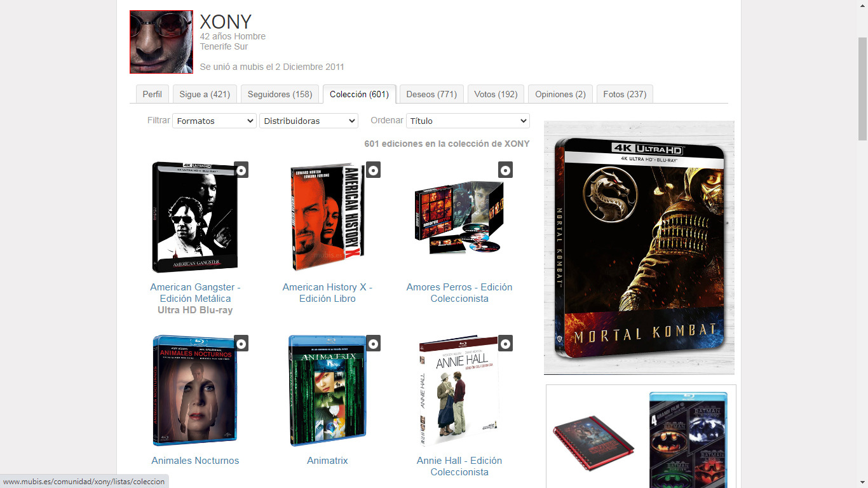Image resolution: width=868 pixels, height=488 pixels.
Task: Open Amores Perros - Edición Coleccionista link
Action: point(459,293)
